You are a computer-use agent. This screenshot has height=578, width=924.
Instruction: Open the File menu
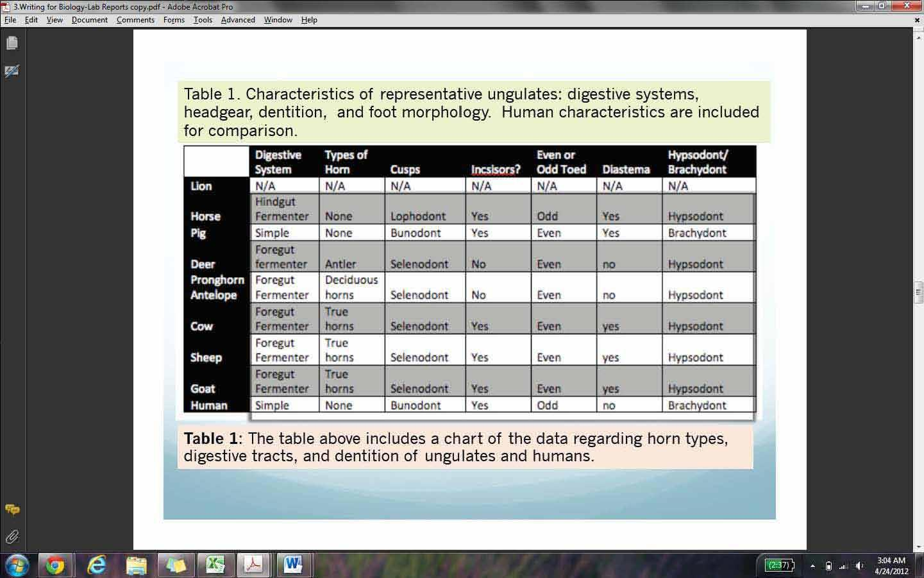coord(10,20)
